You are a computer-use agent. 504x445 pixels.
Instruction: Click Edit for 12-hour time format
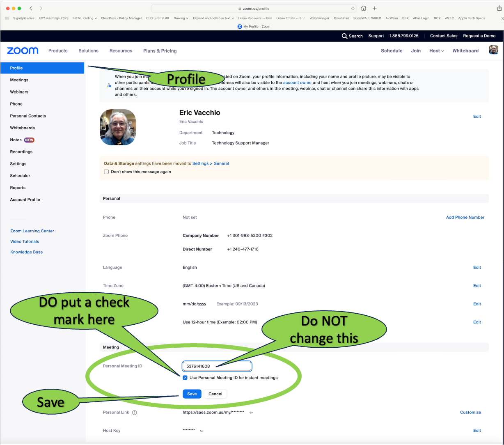click(477, 322)
